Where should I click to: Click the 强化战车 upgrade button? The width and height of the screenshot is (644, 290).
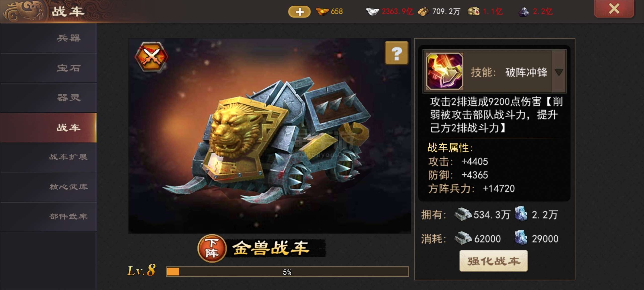tap(493, 261)
